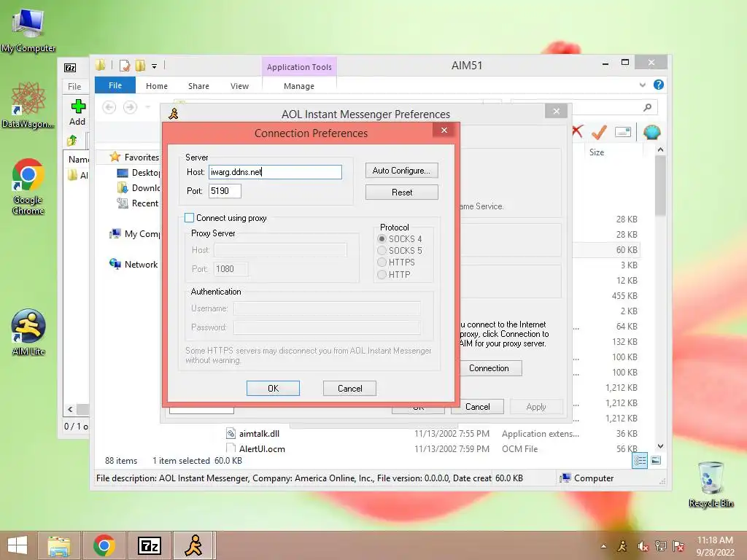Image resolution: width=747 pixels, height=560 pixels.
Task: Expand the Explorer ribbon chevron
Action: click(x=642, y=85)
